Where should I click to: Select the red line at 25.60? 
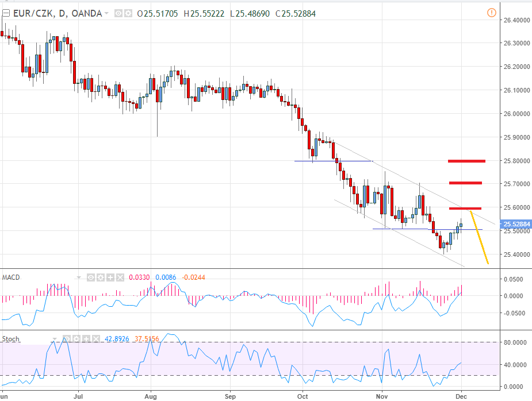pyautogui.click(x=465, y=209)
